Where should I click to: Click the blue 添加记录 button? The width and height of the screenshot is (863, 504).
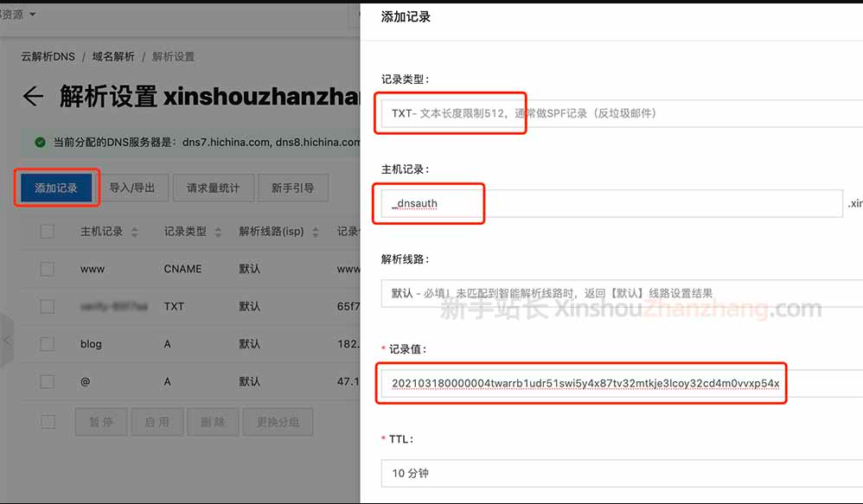(56, 188)
